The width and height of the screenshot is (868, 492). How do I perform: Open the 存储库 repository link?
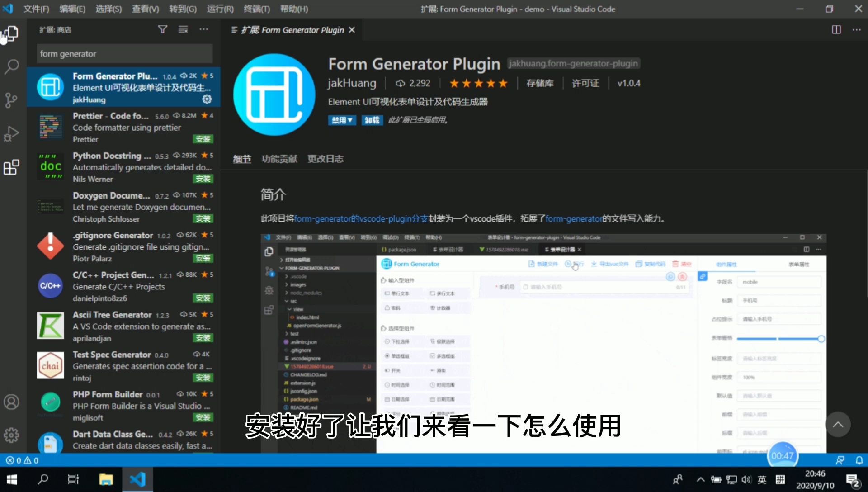coord(540,83)
